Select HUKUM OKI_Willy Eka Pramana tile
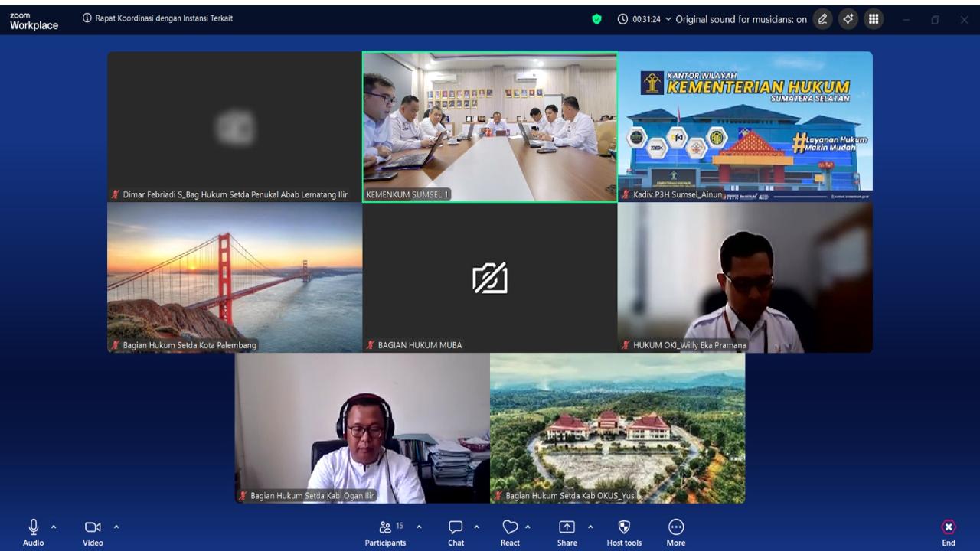The width and height of the screenshot is (980, 551). (745, 278)
